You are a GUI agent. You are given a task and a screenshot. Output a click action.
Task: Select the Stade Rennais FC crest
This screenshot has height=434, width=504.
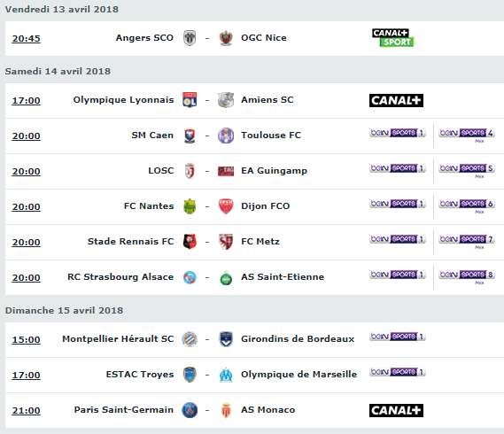tap(190, 242)
